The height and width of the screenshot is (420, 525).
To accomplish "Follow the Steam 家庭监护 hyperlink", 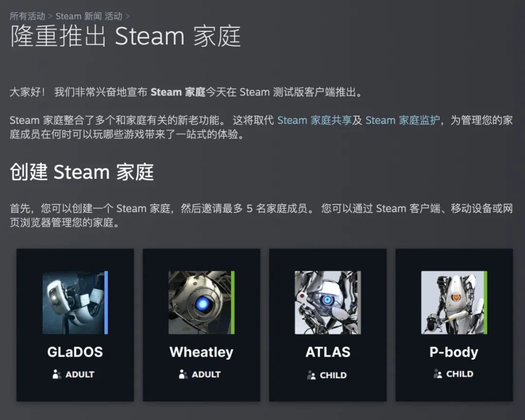I will click(402, 120).
